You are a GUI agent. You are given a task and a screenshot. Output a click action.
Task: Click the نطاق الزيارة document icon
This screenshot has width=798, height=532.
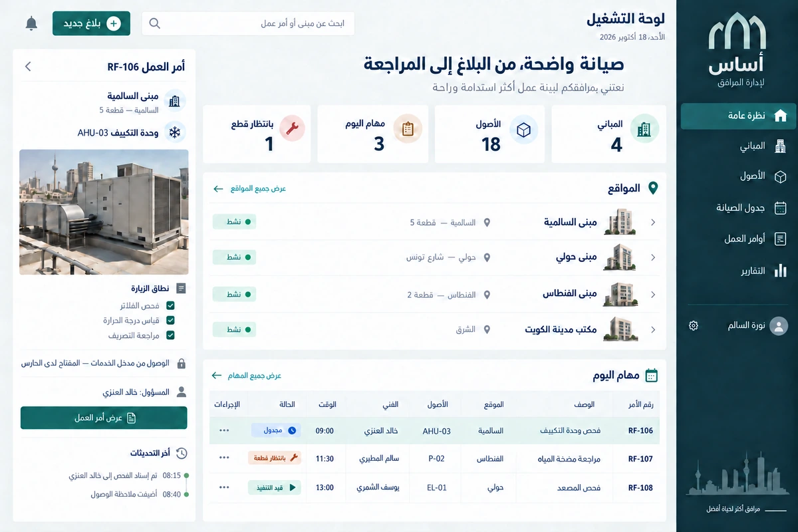point(181,289)
